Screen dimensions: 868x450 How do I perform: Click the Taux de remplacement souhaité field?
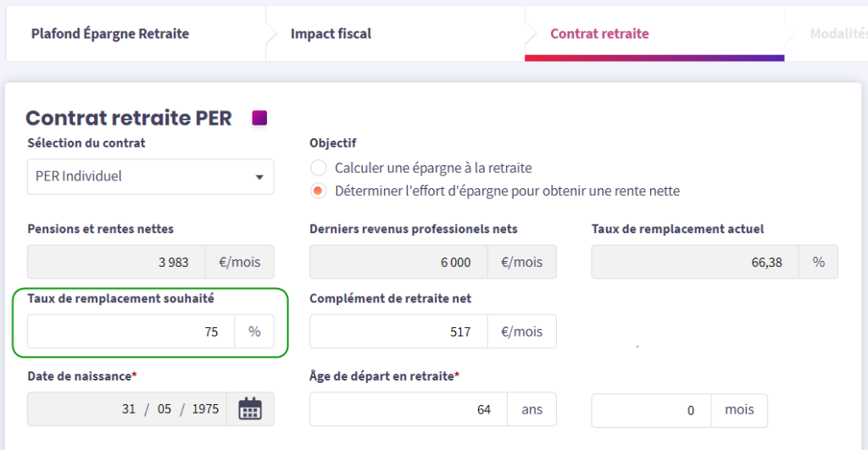pos(131,331)
